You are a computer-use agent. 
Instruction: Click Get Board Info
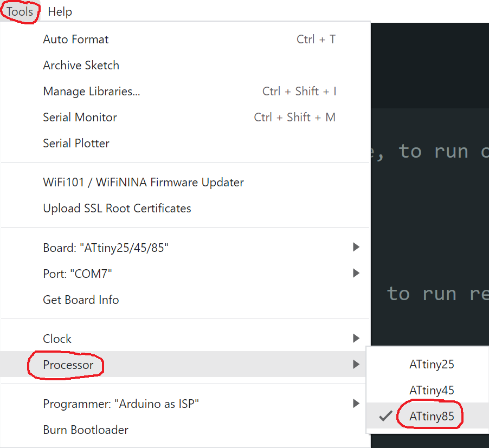pyautogui.click(x=81, y=300)
